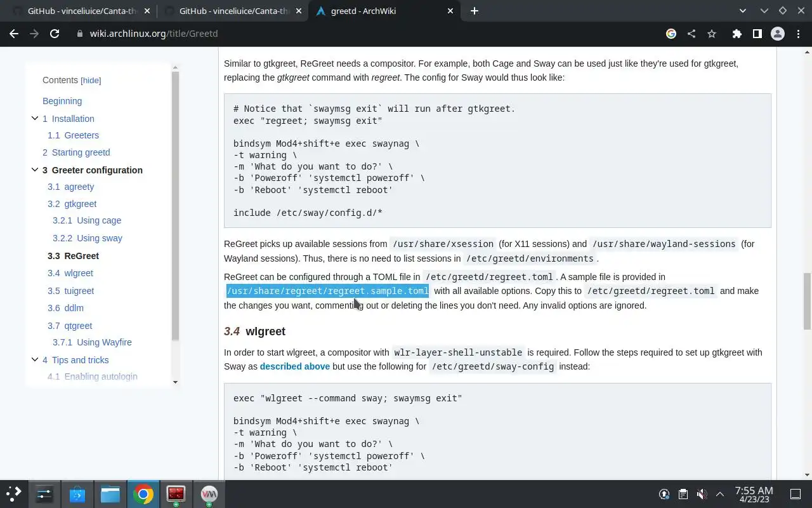The image size is (812, 508).
Task: Switch to second GitHub Canta-theme tab
Action: (233, 11)
